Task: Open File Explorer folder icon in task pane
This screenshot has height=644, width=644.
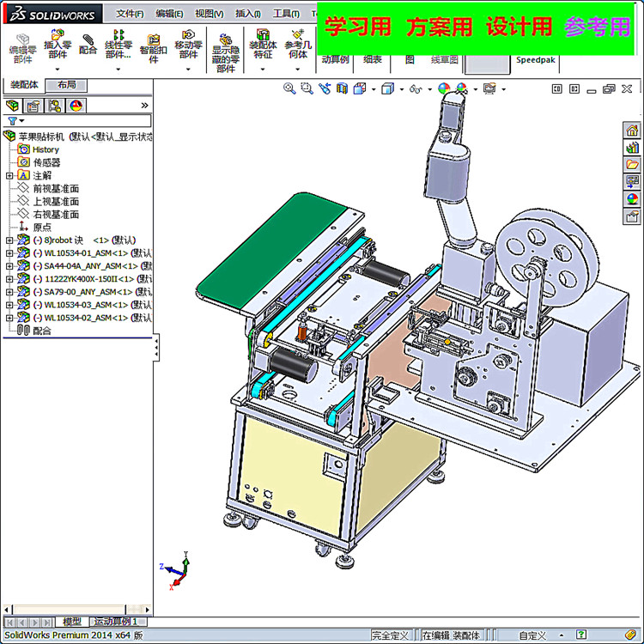Action: (632, 165)
